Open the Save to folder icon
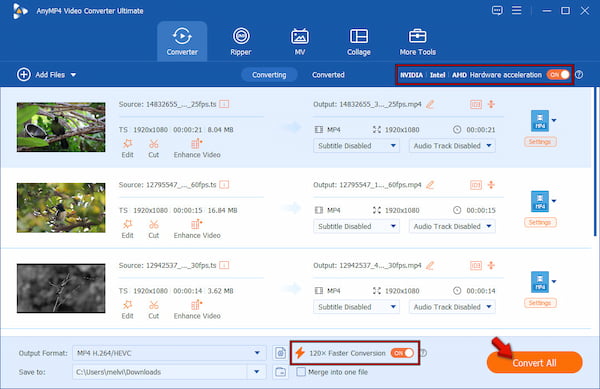600x389 pixels. pos(280,372)
